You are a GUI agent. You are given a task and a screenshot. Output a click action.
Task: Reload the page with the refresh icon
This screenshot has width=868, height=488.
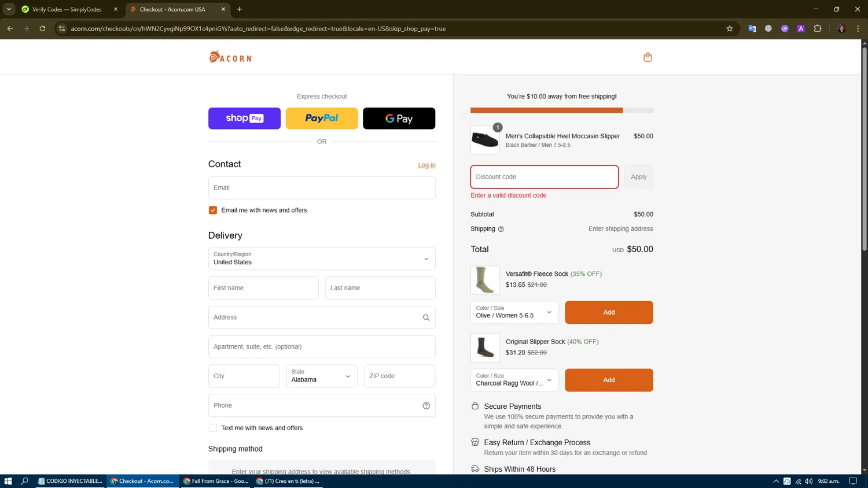pyautogui.click(x=42, y=28)
